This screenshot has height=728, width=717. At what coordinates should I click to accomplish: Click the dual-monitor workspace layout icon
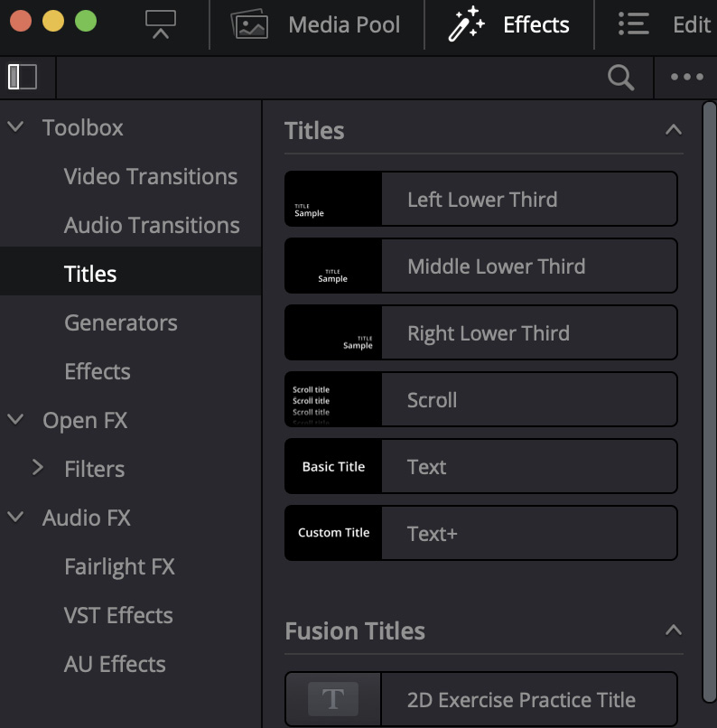(161, 23)
